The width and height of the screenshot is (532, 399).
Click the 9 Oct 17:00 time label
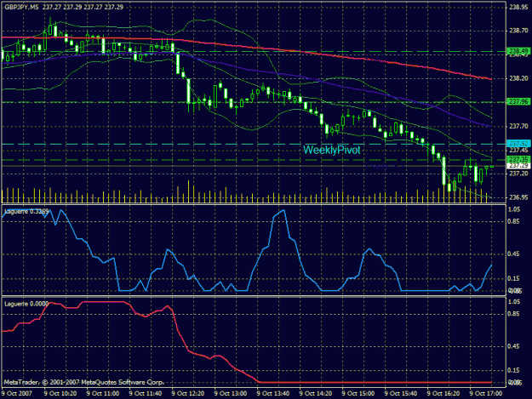[x=486, y=393]
